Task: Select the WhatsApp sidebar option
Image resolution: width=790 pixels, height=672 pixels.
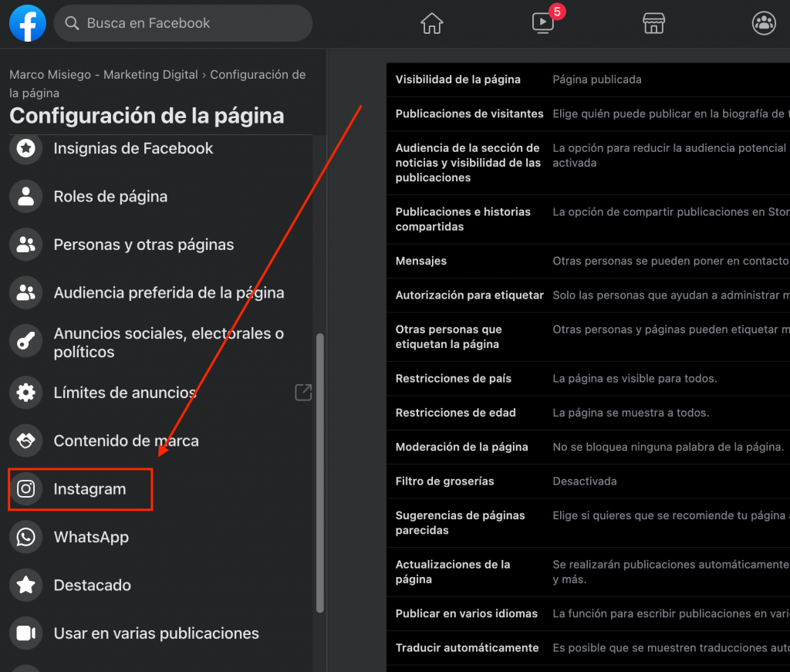Action: point(91,537)
